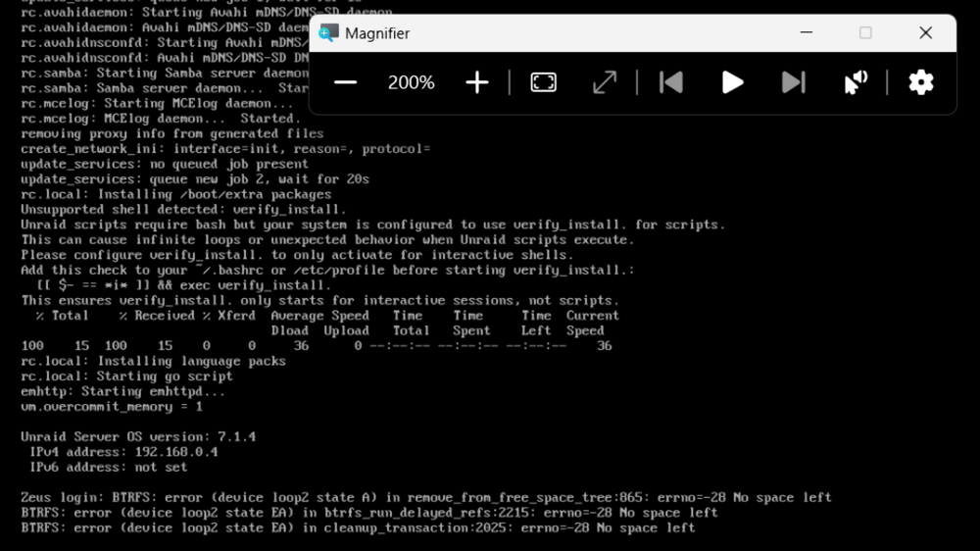Zoom in with the Magnifier plus button
Viewport: 980px width, 551px height.
[477, 82]
